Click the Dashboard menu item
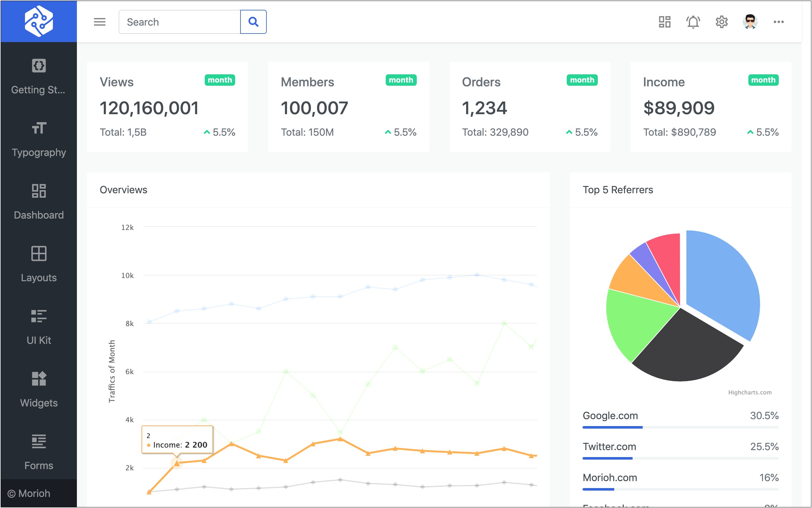812x508 pixels. tap(39, 202)
